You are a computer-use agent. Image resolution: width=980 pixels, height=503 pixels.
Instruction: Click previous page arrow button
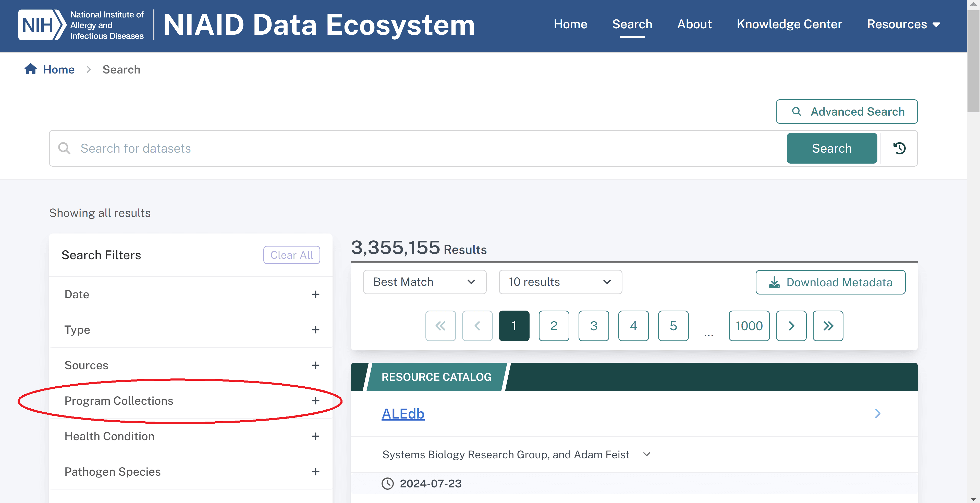click(x=477, y=326)
